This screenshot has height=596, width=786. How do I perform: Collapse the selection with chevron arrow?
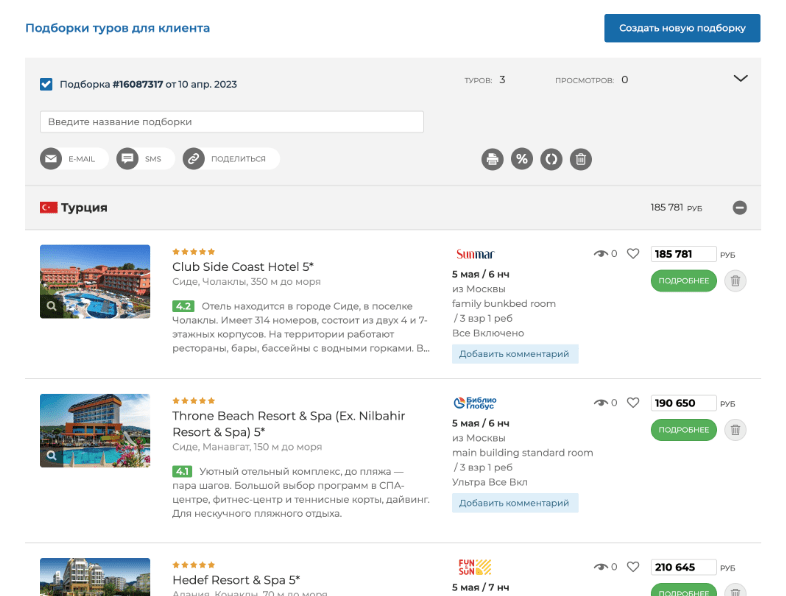pos(740,79)
